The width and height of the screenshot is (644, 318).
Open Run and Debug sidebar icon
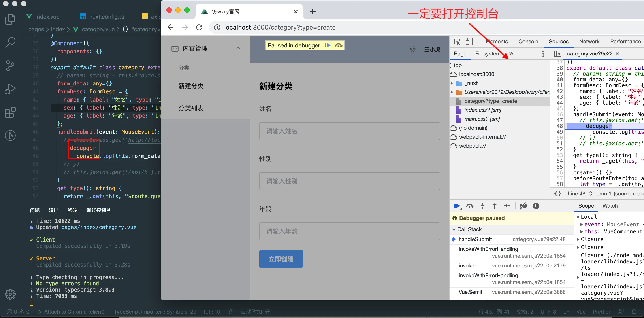coord(10,89)
